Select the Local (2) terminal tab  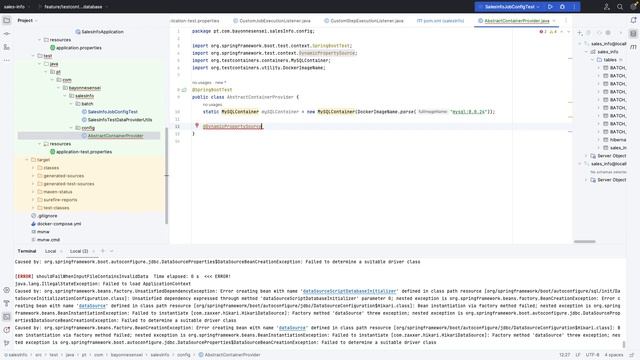click(x=79, y=251)
